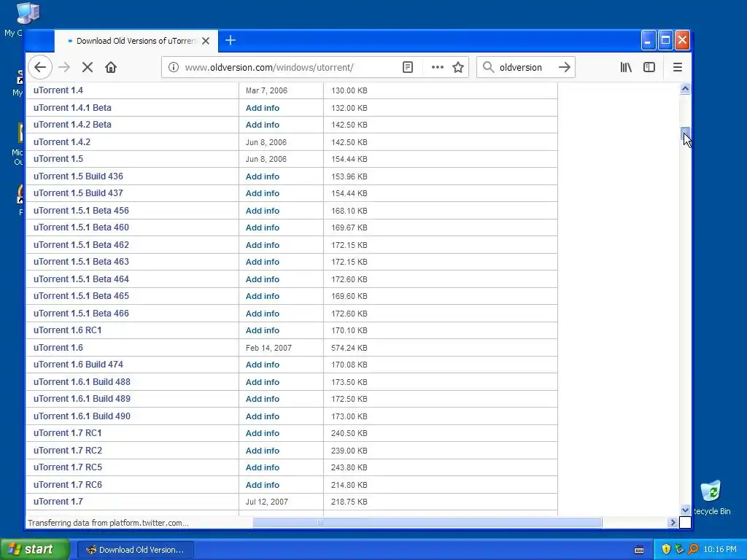Close the Download Old Versions tab
The height and width of the screenshot is (560, 747).
click(x=205, y=41)
